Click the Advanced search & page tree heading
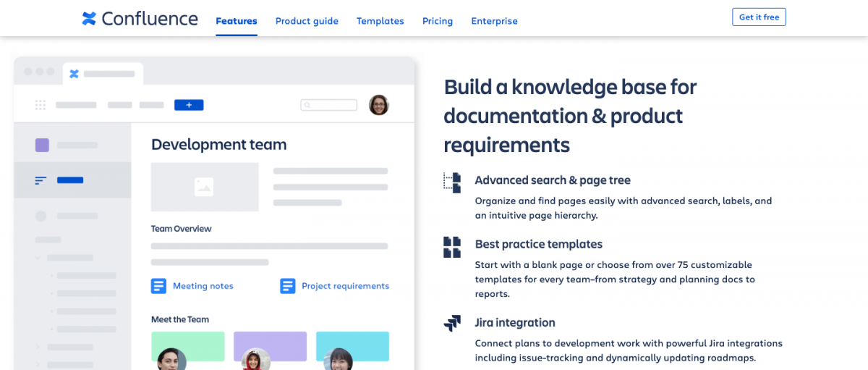868x370 pixels. (553, 180)
